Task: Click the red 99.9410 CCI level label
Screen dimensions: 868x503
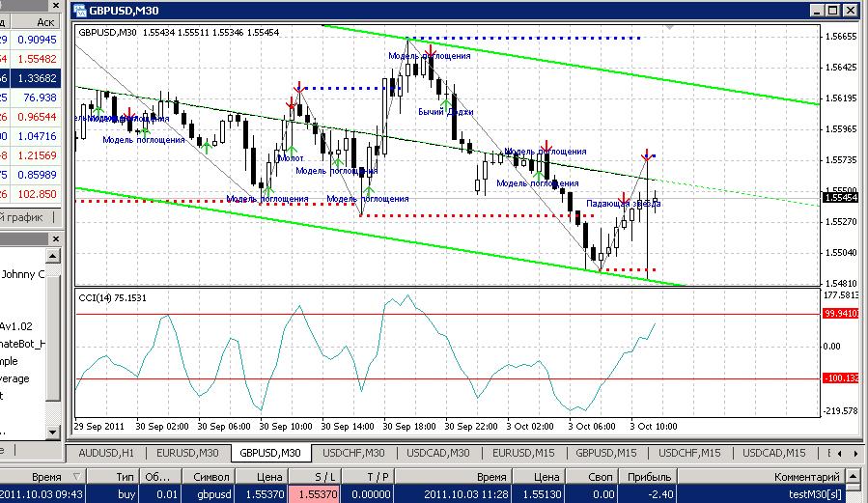Action: (x=841, y=313)
